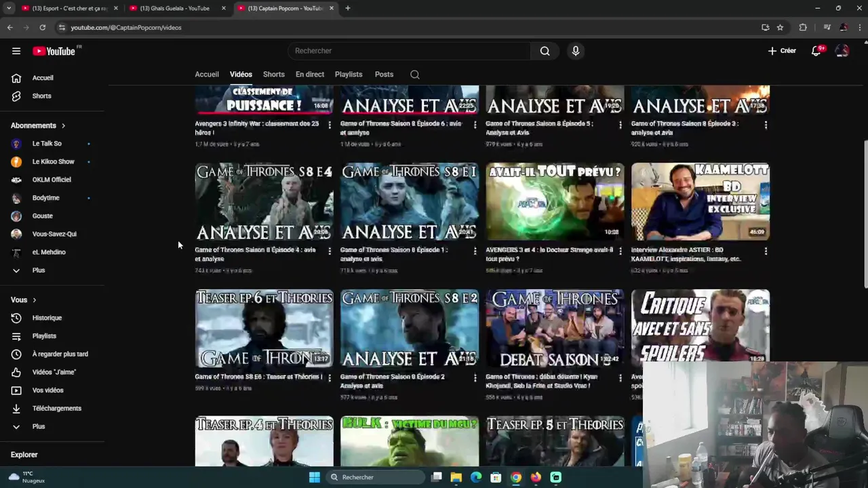Image resolution: width=868 pixels, height=488 pixels.
Task: Reload the page in Chrome
Action: point(42,27)
